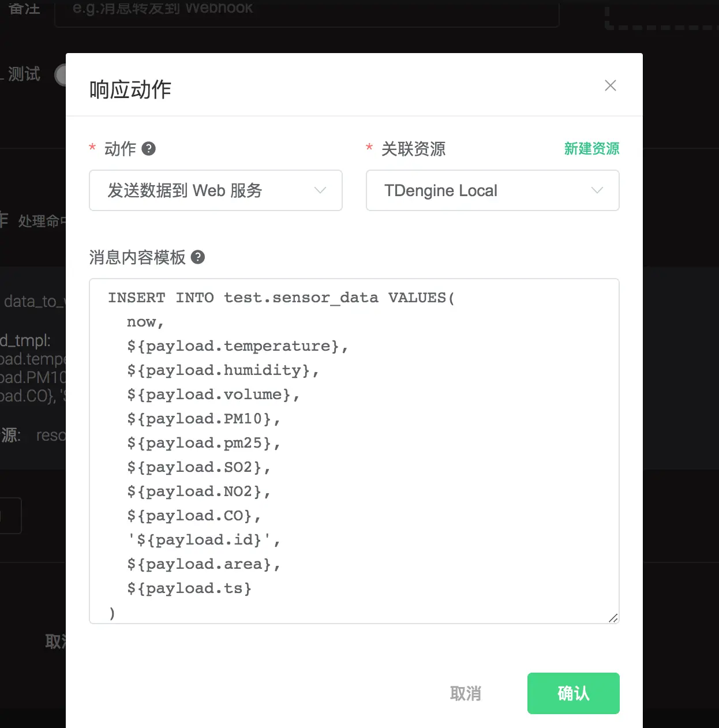Screen dimensions: 719x728
Task: Open the dropdown showing 发送数据到 Web 服务
Action: (216, 190)
